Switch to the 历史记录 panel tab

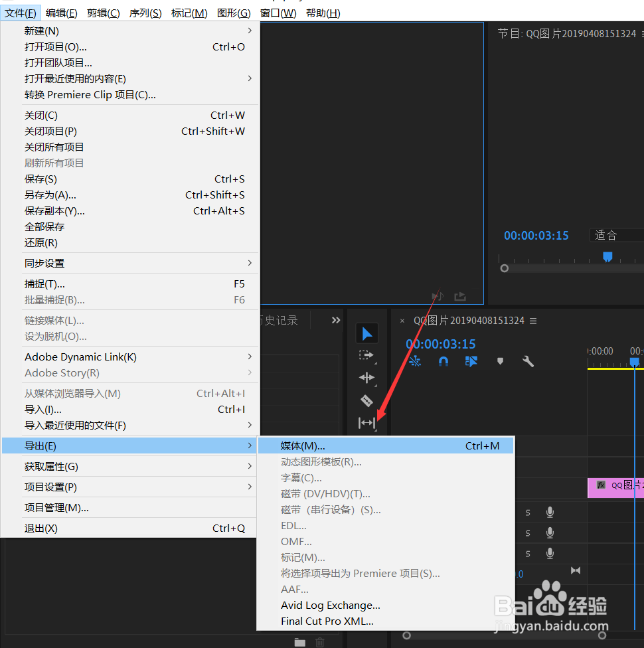tap(278, 320)
